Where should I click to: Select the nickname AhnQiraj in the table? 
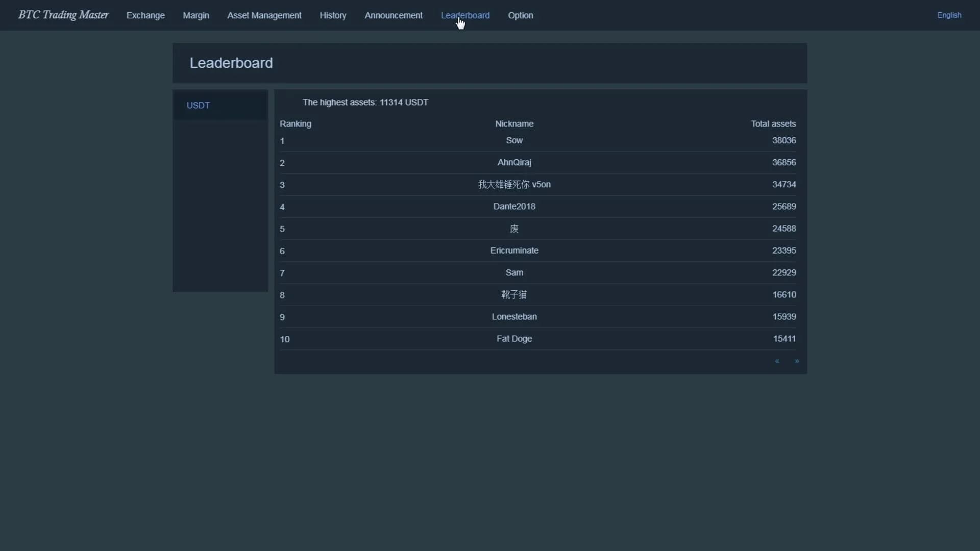[513, 162]
